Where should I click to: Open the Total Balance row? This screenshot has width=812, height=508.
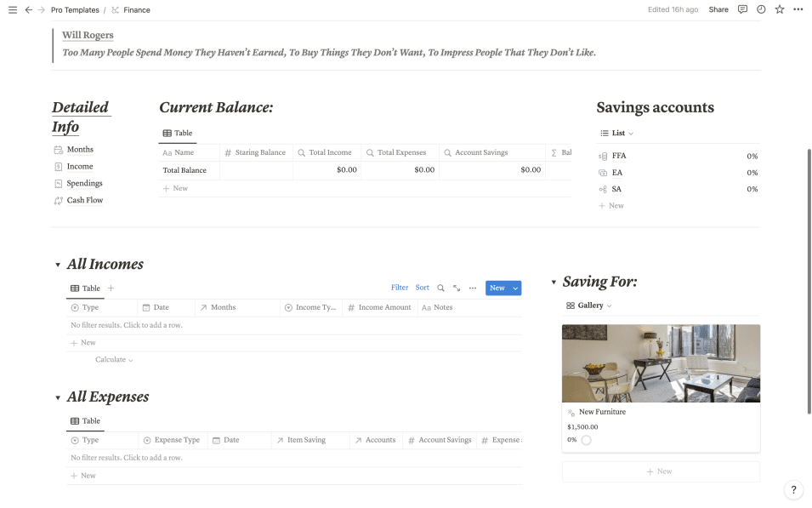click(x=185, y=170)
